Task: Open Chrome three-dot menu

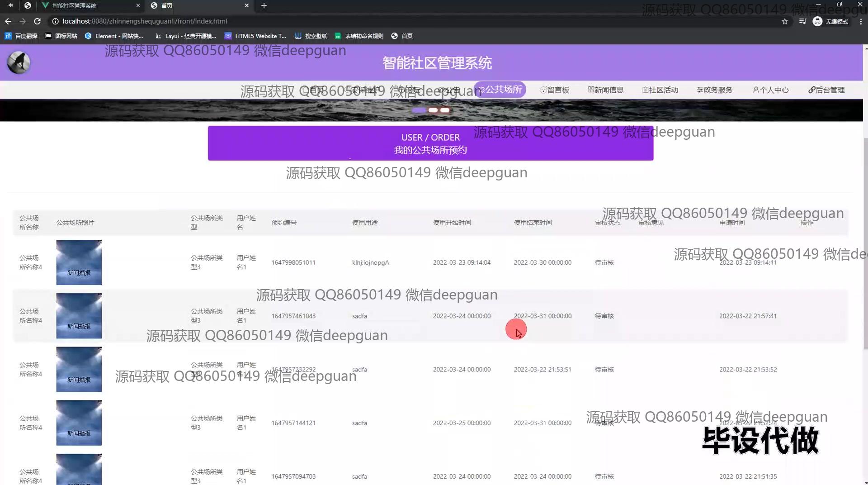Action: [861, 21]
